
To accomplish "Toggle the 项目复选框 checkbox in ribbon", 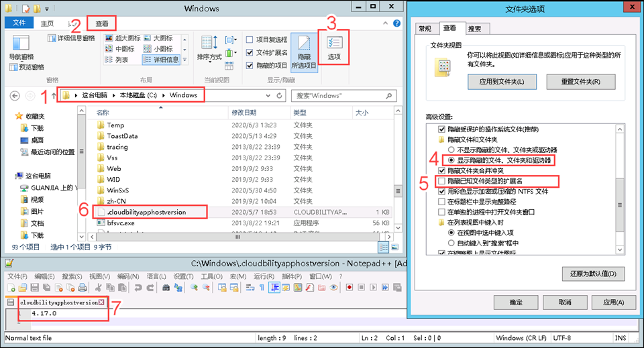I will (x=250, y=39).
